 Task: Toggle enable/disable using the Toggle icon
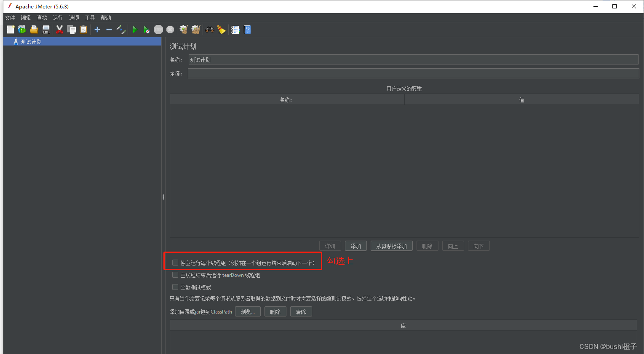(121, 29)
